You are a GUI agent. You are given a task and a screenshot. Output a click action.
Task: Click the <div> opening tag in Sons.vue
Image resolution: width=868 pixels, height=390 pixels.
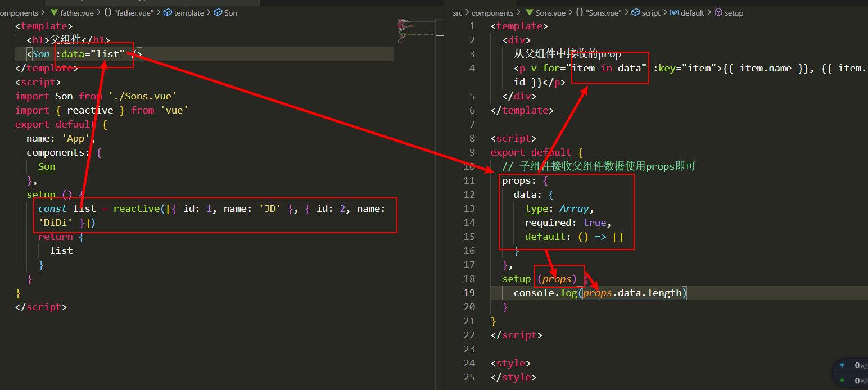point(516,40)
